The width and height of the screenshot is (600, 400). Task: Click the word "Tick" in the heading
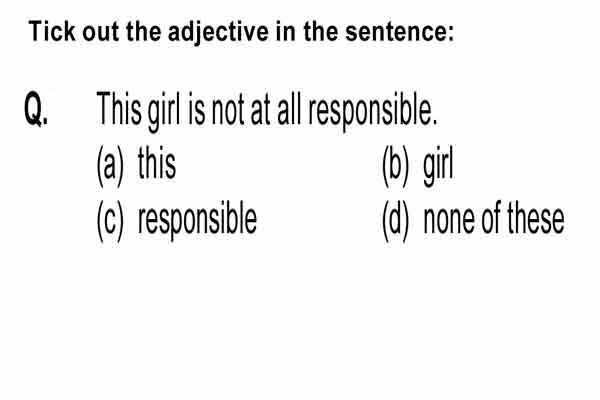[52, 31]
